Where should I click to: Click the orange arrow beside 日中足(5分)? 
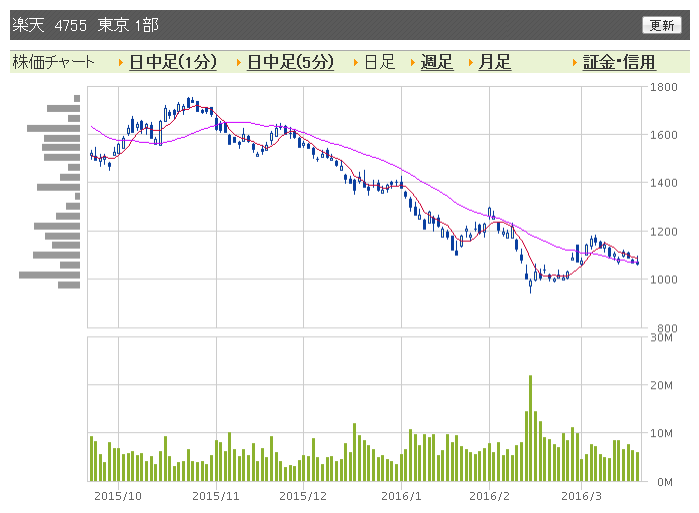(x=239, y=63)
